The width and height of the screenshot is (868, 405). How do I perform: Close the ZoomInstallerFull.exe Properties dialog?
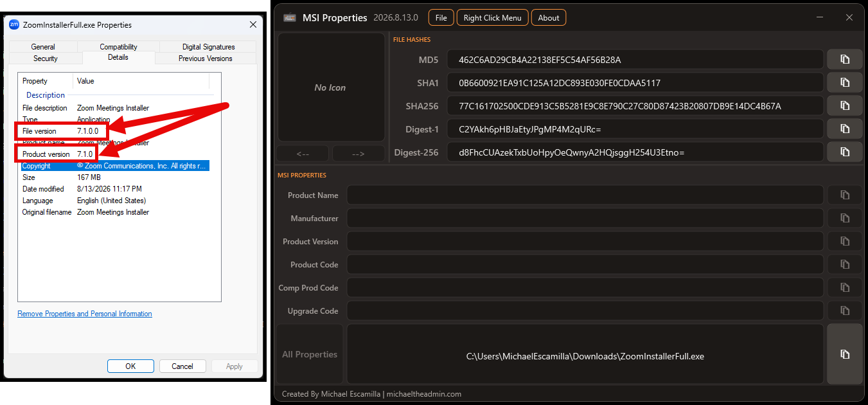tap(253, 24)
